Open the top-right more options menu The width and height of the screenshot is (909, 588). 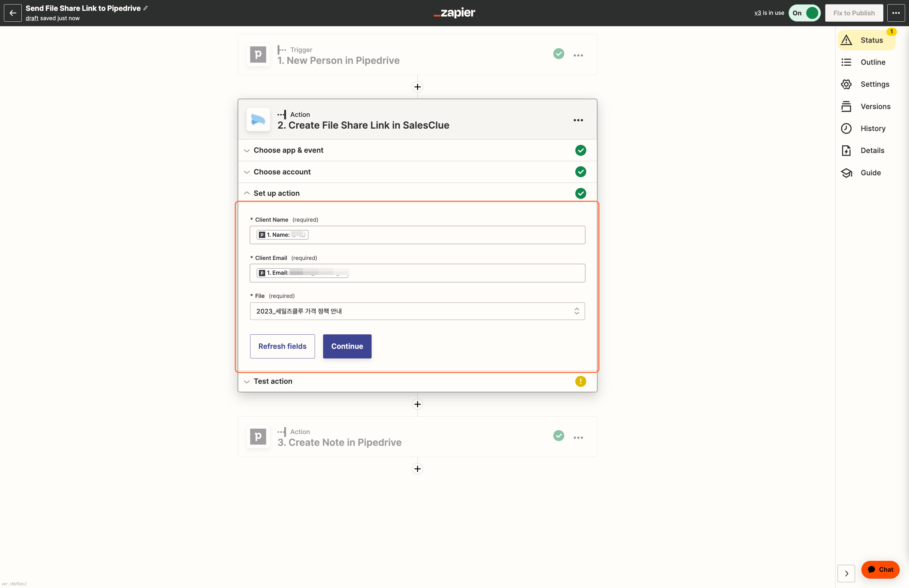(x=896, y=13)
